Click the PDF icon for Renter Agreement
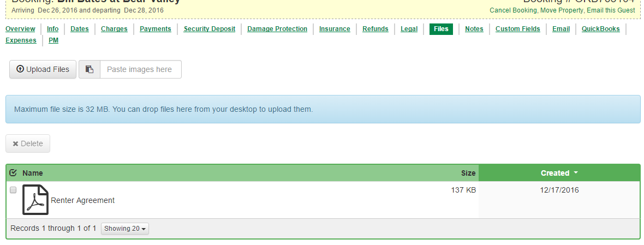The height and width of the screenshot is (245, 644). tap(35, 200)
